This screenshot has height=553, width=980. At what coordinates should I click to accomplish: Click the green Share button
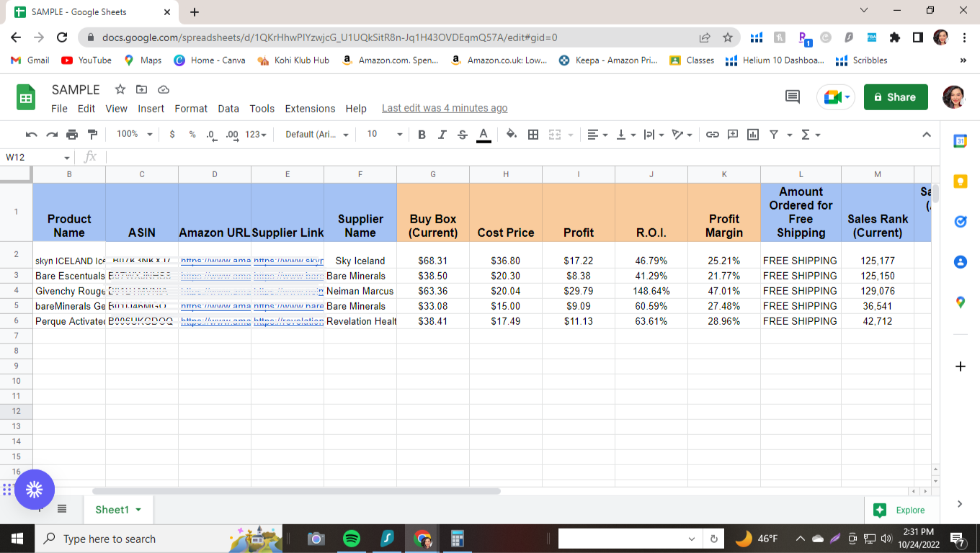[896, 97]
